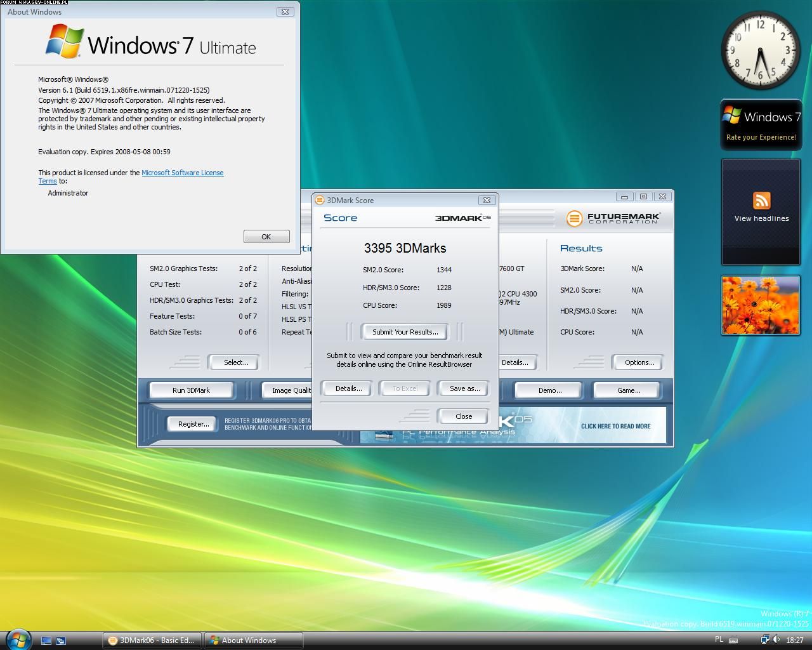The width and height of the screenshot is (812, 650).
Task: Click the Show Desktop quick launch icon
Action: pos(46,640)
